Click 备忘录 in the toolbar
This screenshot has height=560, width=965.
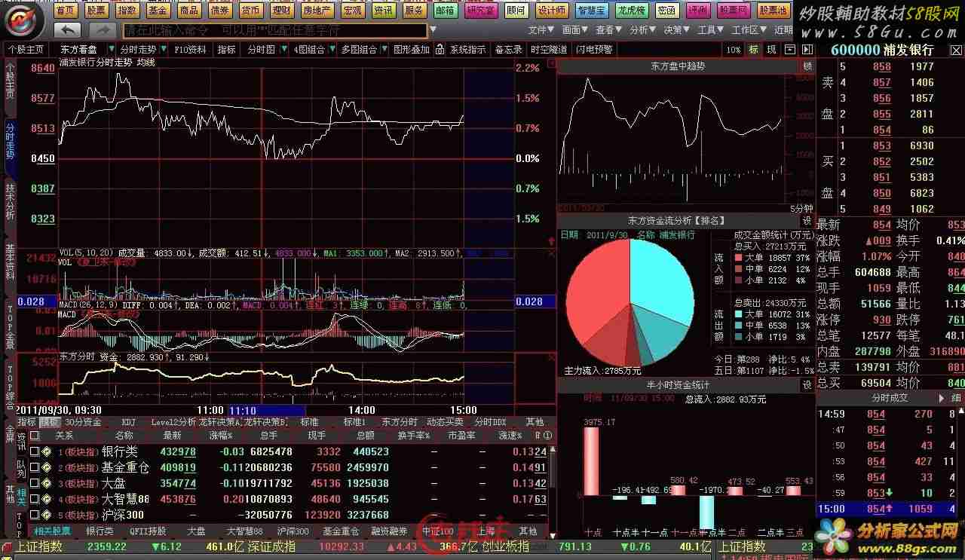(508, 50)
